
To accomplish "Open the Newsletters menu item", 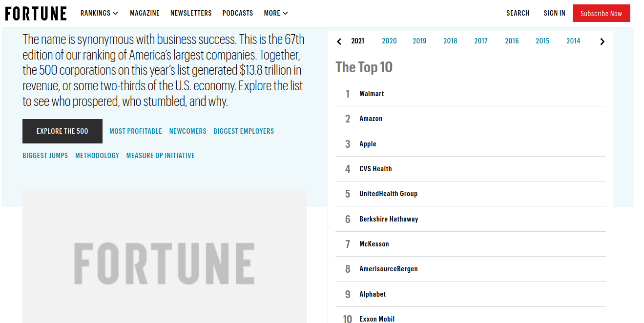I will coord(191,13).
